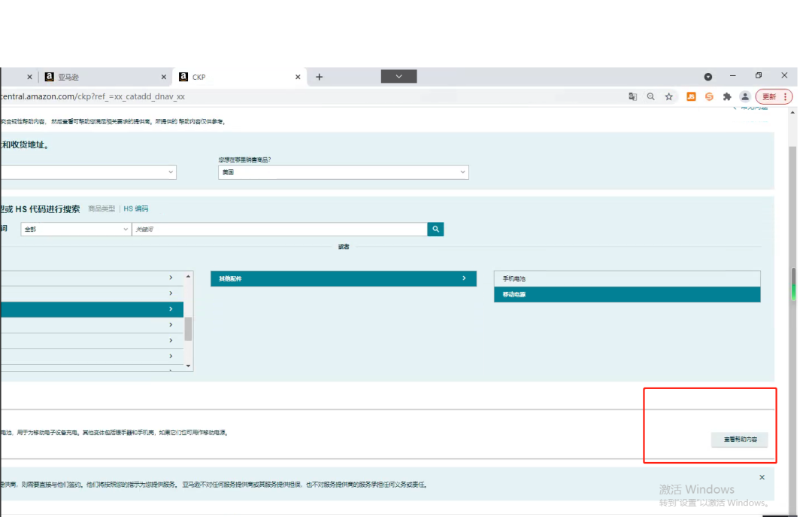
Task: Open a new tab with the plus icon
Action: tap(319, 77)
